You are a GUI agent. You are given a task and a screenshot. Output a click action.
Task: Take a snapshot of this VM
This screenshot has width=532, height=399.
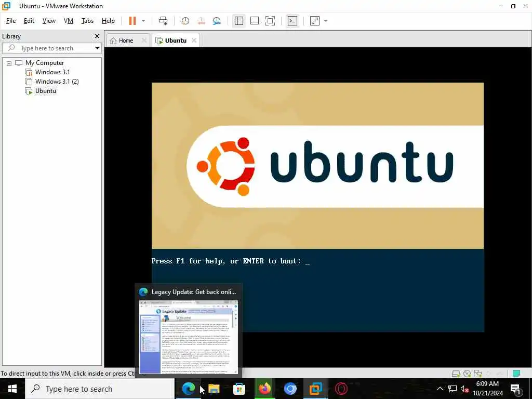(x=185, y=21)
